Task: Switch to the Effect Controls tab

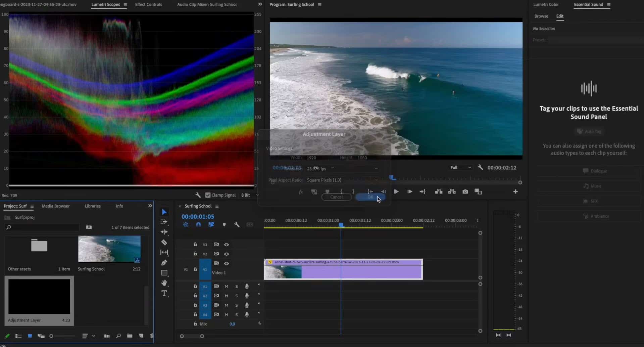Action: pyautogui.click(x=148, y=4)
